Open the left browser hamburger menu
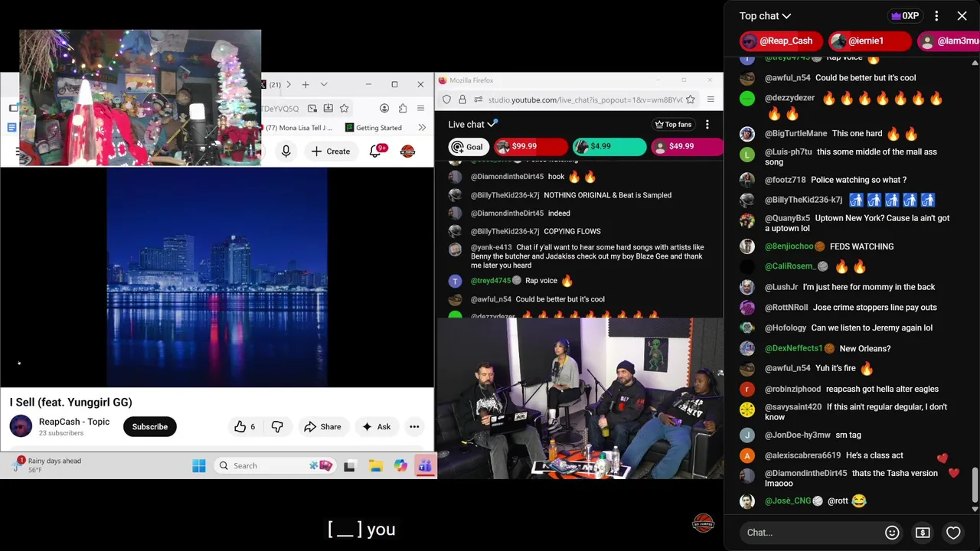This screenshot has height=551, width=980. [420, 109]
